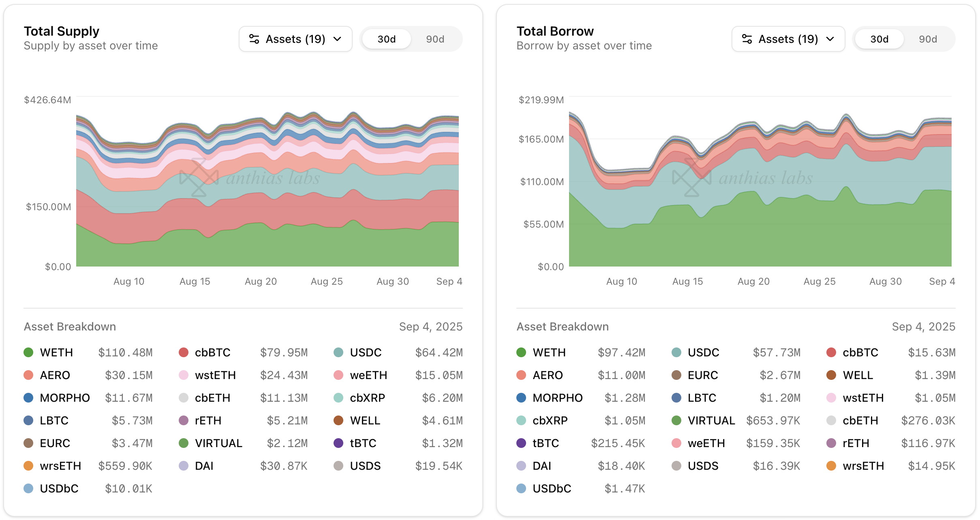Image resolution: width=980 pixels, height=520 pixels.
Task: Click the anthias labs watermark logo in Borrow chart
Action: [692, 177]
